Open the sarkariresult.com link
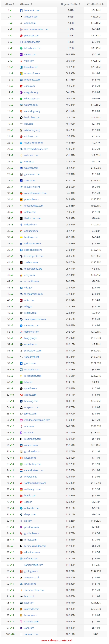The height and width of the screenshot is (644, 109). click(34, 565)
